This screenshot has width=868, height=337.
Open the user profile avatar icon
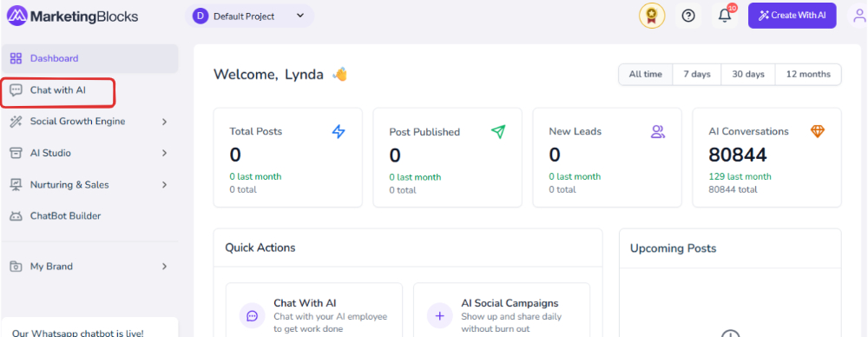[859, 16]
